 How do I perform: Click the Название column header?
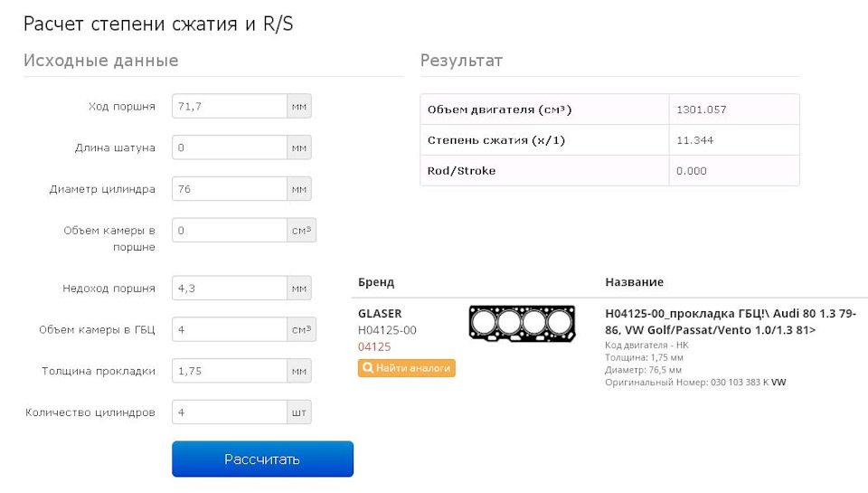634,282
